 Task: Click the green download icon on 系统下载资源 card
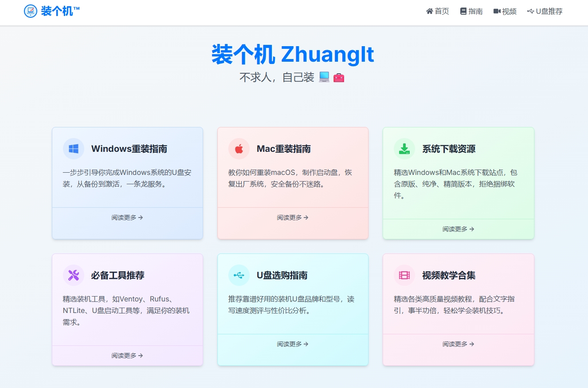404,148
